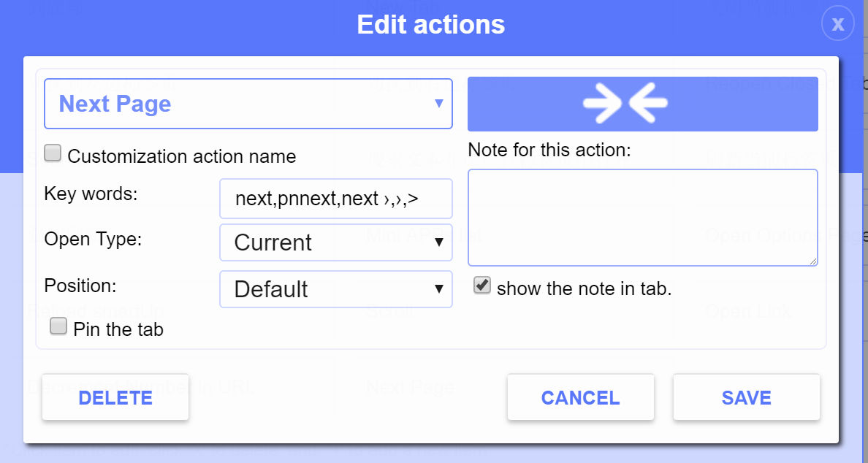This screenshot has height=463, width=868.
Task: Enable the Customization action name checkbox
Action: [x=52, y=153]
